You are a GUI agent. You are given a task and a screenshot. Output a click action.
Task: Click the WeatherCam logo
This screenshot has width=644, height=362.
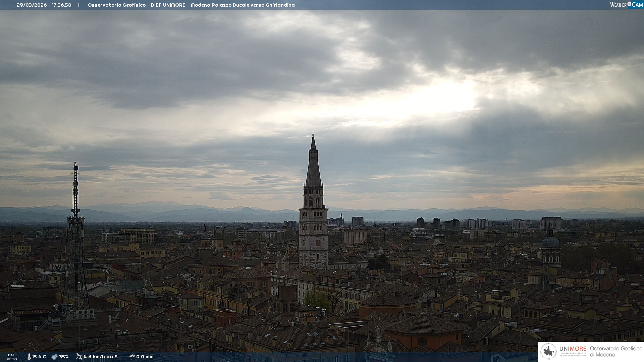tap(626, 5)
